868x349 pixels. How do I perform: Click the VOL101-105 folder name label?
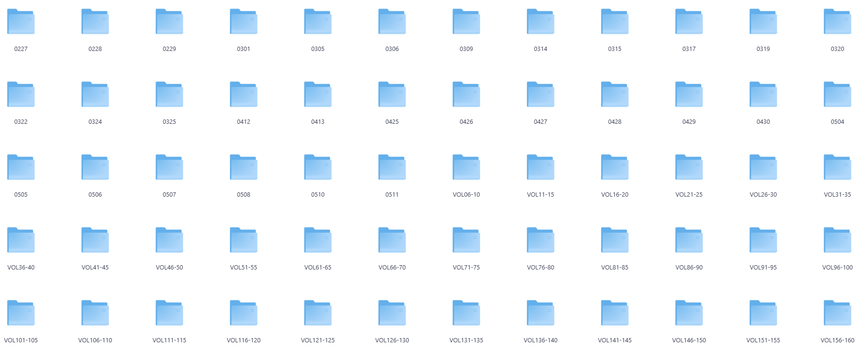(x=21, y=340)
